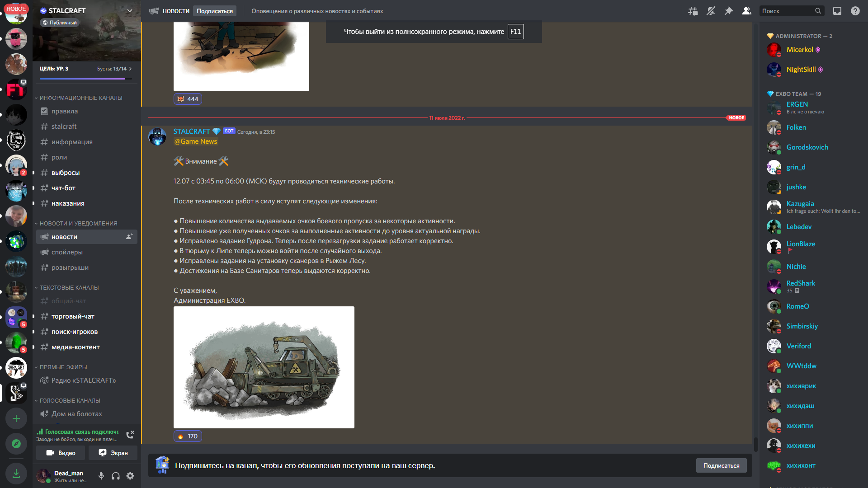Open the F1 server icon
868x488 pixels.
(16, 89)
